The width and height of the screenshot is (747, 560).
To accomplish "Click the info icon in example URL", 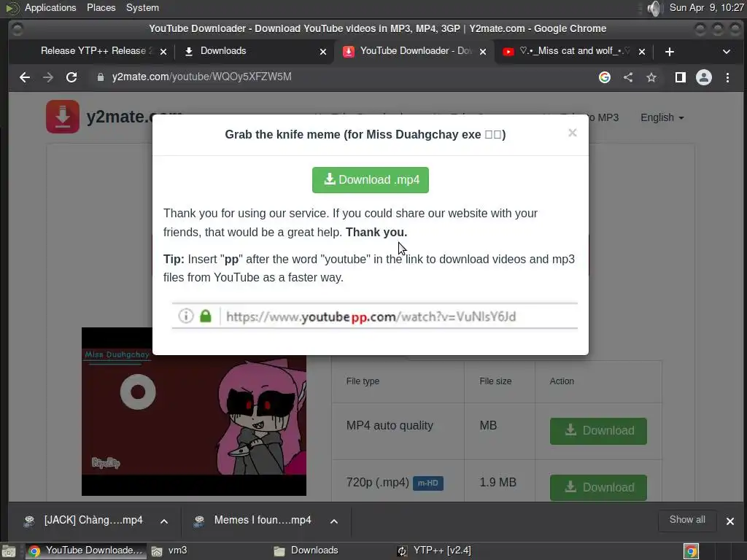I will [x=186, y=316].
